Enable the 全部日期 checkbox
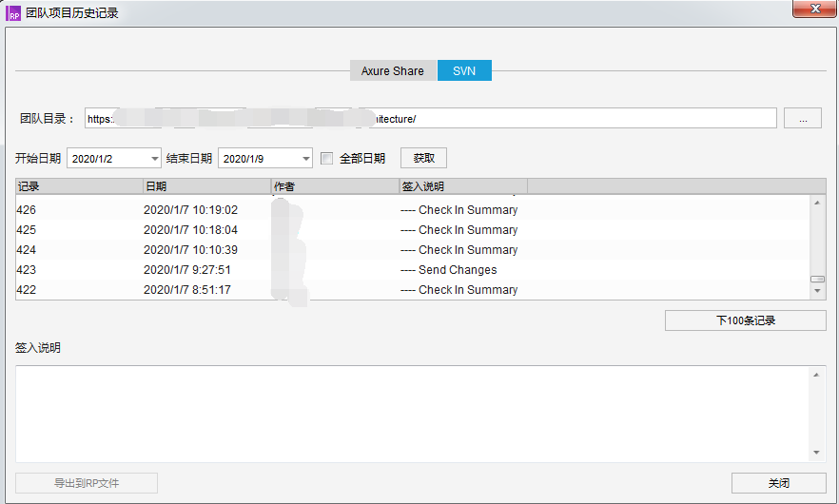 tap(327, 159)
